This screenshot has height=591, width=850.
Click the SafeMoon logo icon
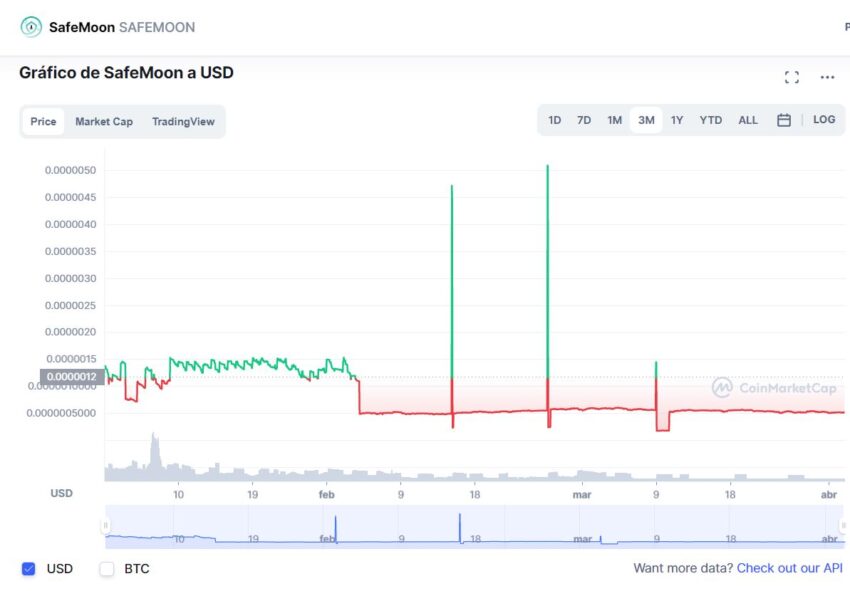(32, 27)
